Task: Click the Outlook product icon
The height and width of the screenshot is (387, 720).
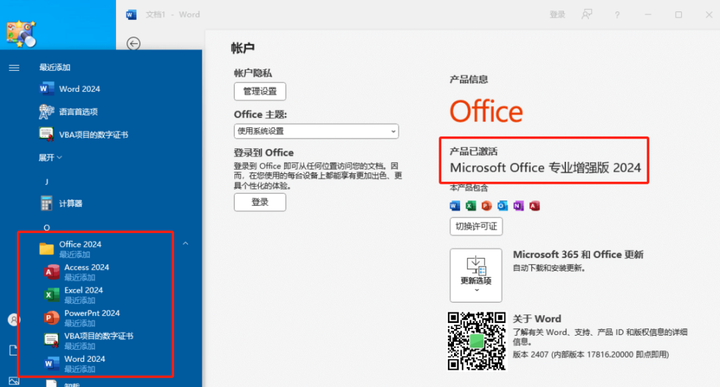Action: (503, 206)
